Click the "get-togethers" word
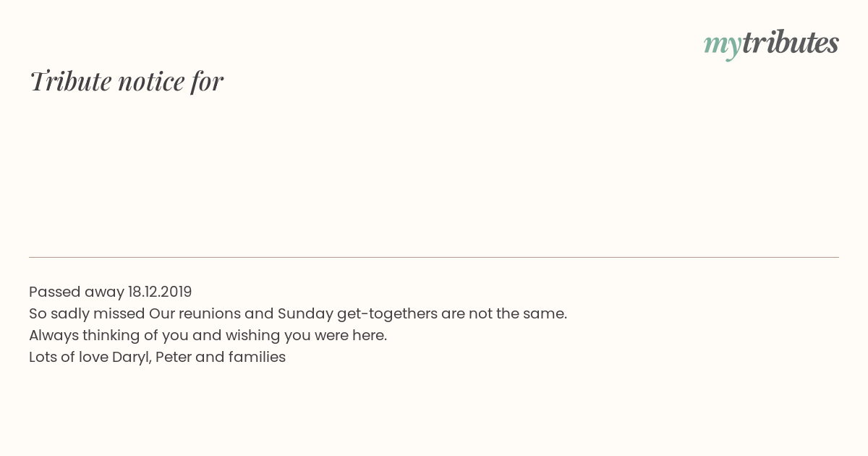This screenshot has height=456, width=868. [x=387, y=314]
